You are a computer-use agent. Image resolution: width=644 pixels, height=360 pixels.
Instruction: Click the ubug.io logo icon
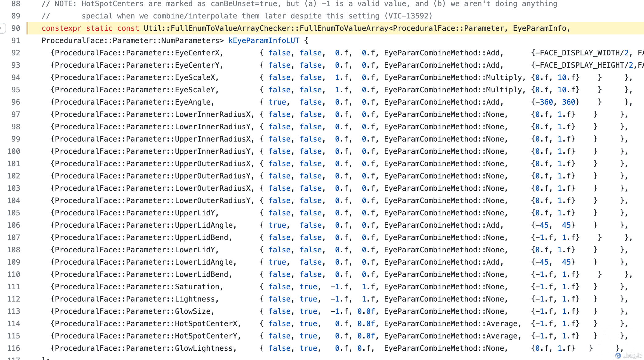coord(618,355)
